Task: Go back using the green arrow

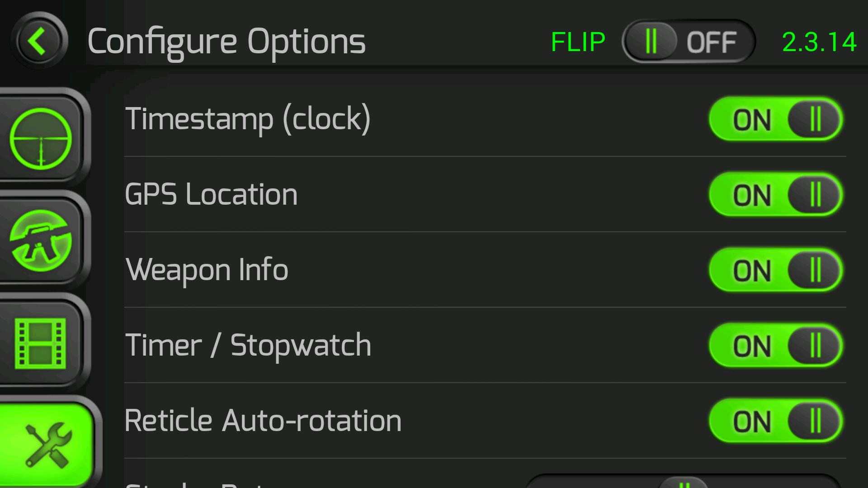Action: (39, 41)
